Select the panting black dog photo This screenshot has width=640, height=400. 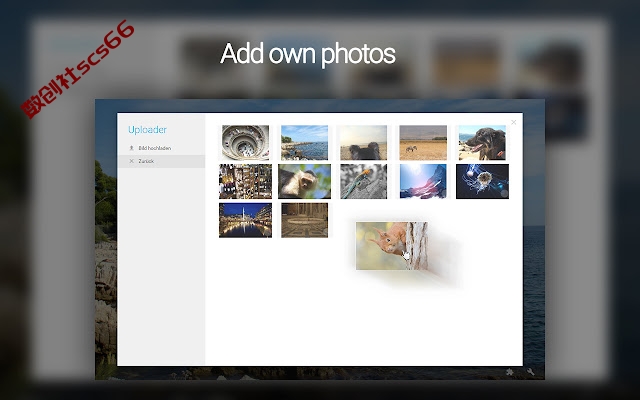(x=482, y=142)
